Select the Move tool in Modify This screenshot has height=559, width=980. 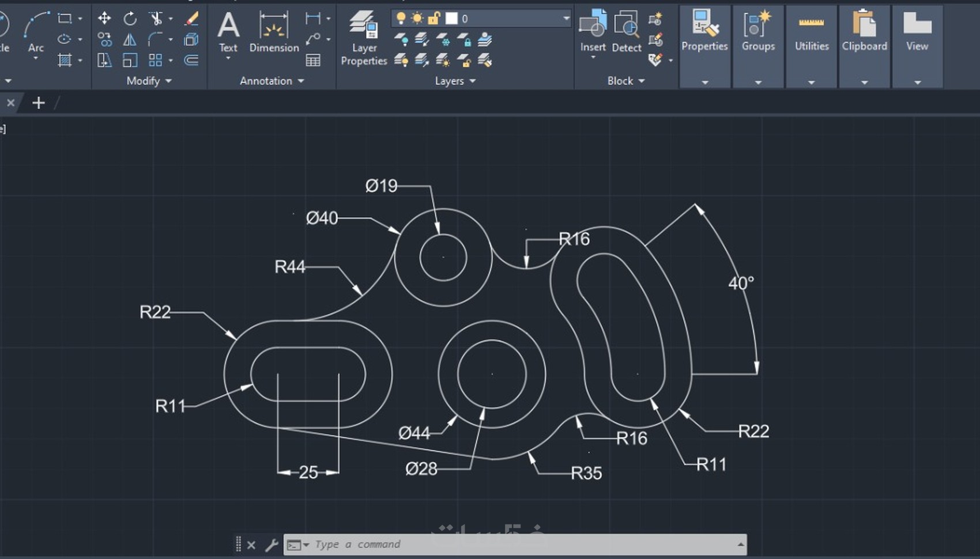[104, 18]
